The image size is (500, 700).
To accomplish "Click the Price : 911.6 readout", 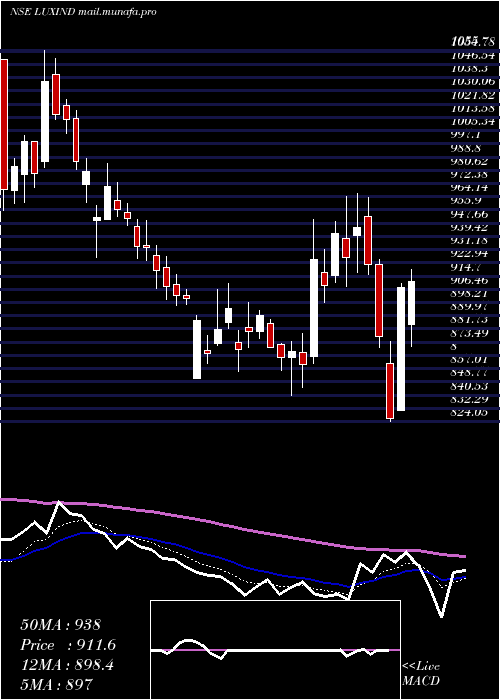I will (x=68, y=645).
